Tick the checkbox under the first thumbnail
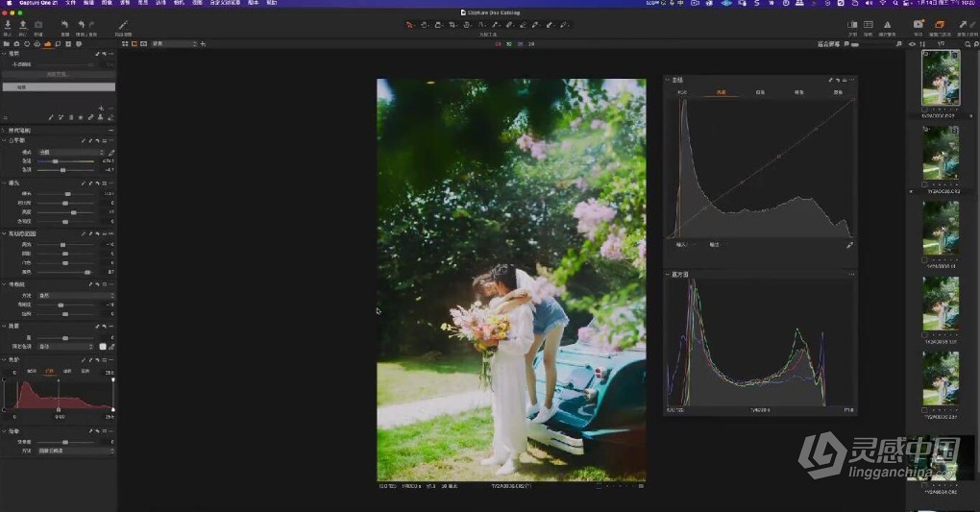The image size is (980, 512). (x=924, y=110)
